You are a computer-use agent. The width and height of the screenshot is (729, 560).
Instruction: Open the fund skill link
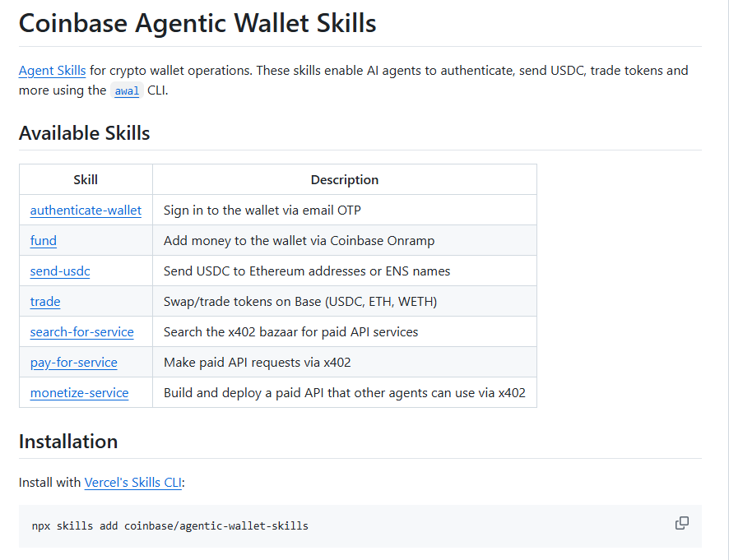point(44,241)
